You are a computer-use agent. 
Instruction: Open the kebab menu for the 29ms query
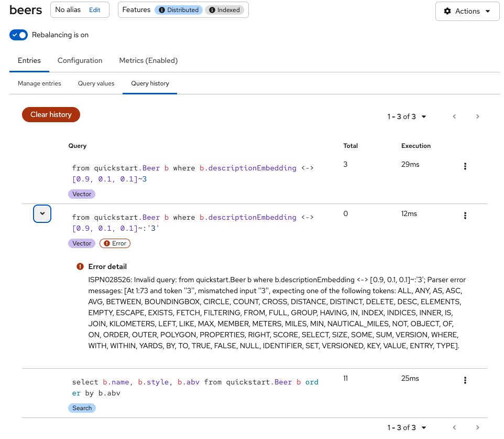(465, 166)
